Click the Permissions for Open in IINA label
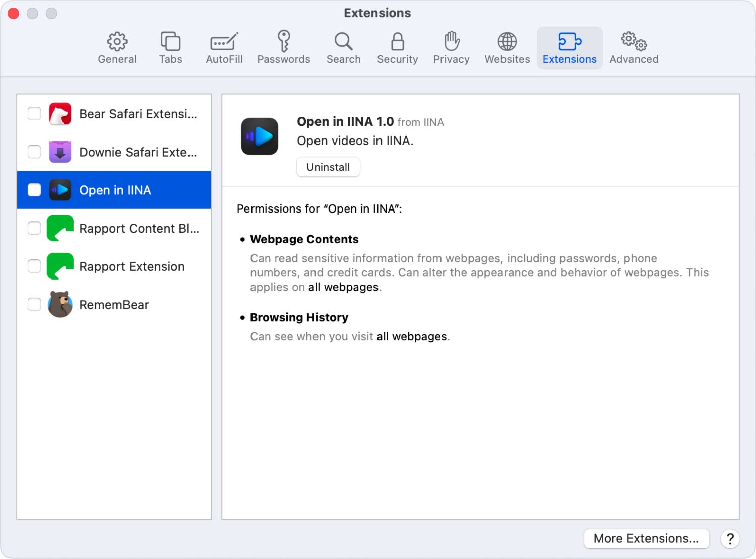756x559 pixels. pyautogui.click(x=320, y=208)
